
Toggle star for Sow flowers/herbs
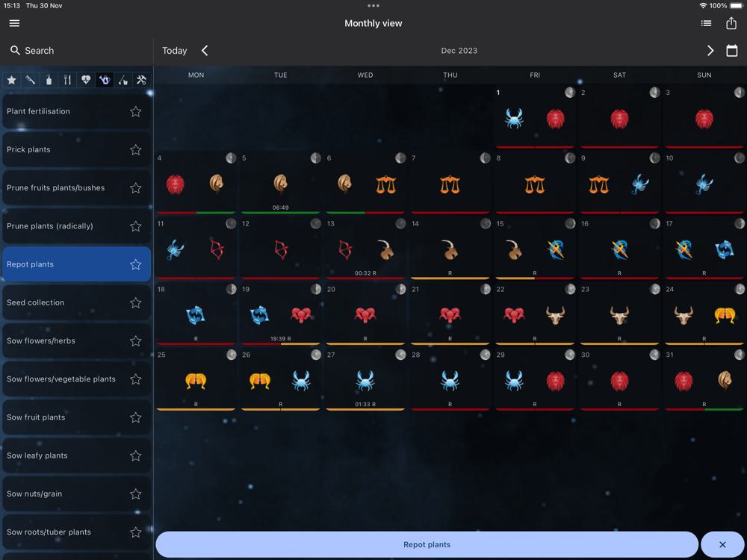pos(136,341)
